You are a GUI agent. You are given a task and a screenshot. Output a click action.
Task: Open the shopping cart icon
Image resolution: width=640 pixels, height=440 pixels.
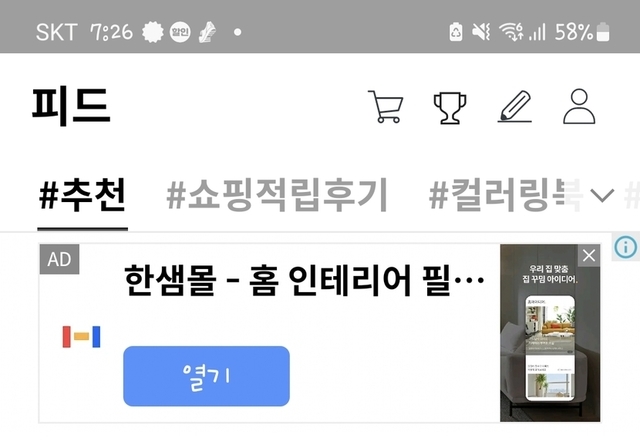click(x=385, y=107)
